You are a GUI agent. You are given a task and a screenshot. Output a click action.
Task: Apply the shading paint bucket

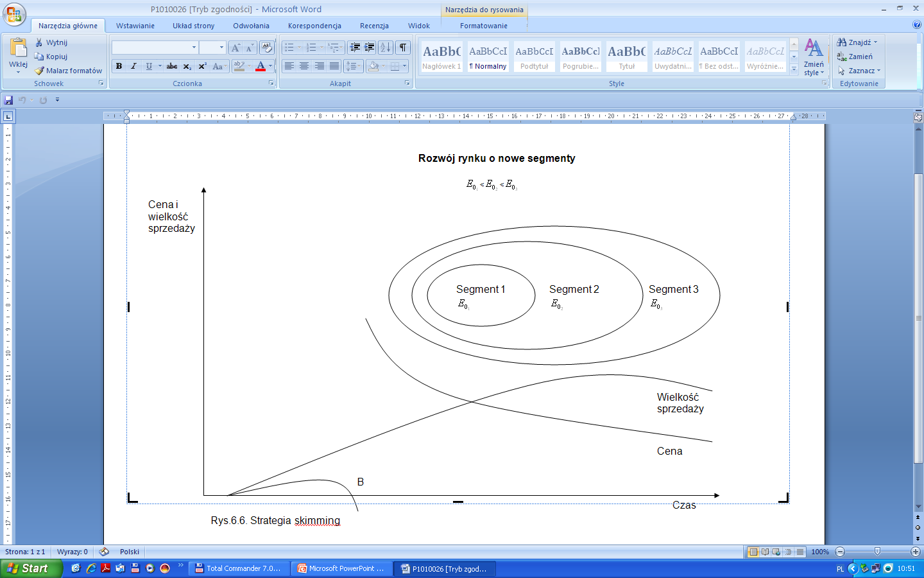(x=373, y=66)
